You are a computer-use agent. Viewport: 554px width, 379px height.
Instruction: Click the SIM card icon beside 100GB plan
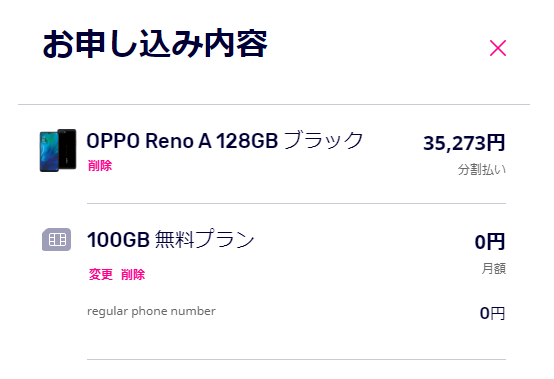click(57, 239)
